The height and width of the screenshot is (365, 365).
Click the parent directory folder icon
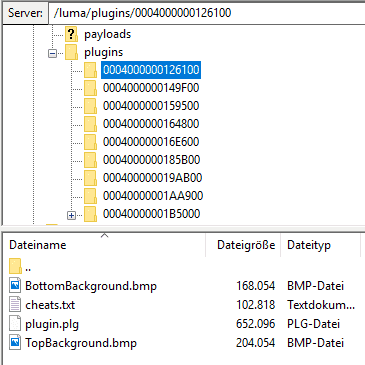pos(15,267)
